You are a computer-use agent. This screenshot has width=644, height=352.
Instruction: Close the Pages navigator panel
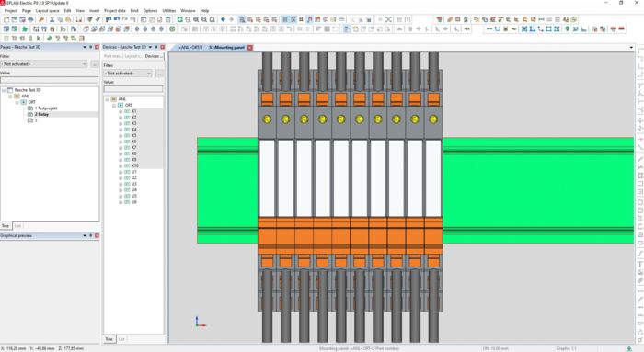(97, 47)
